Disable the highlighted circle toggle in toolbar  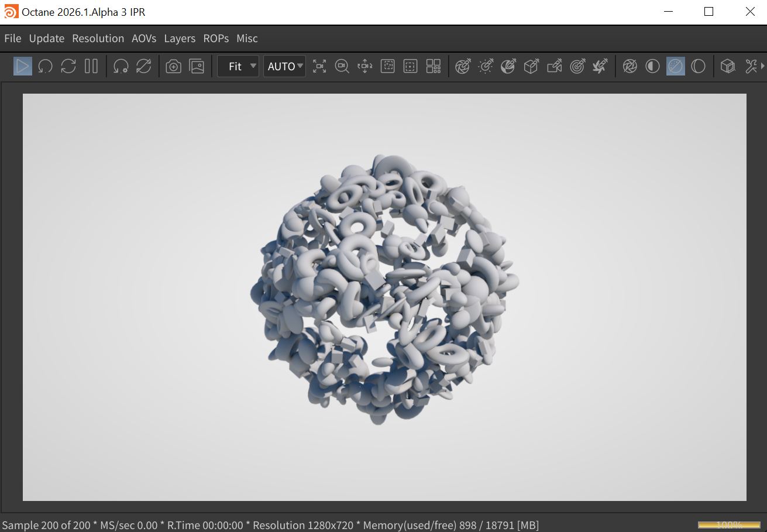pyautogui.click(x=675, y=66)
